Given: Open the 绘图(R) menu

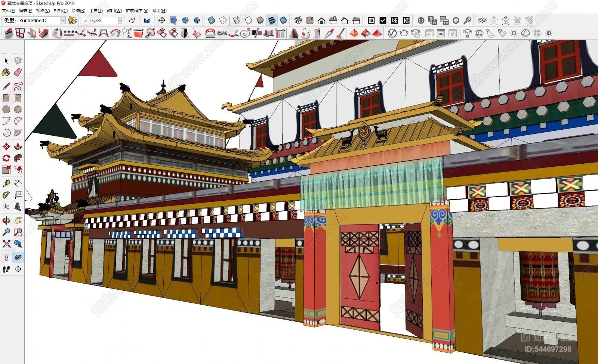Looking at the screenshot, I should pyautogui.click(x=78, y=11).
